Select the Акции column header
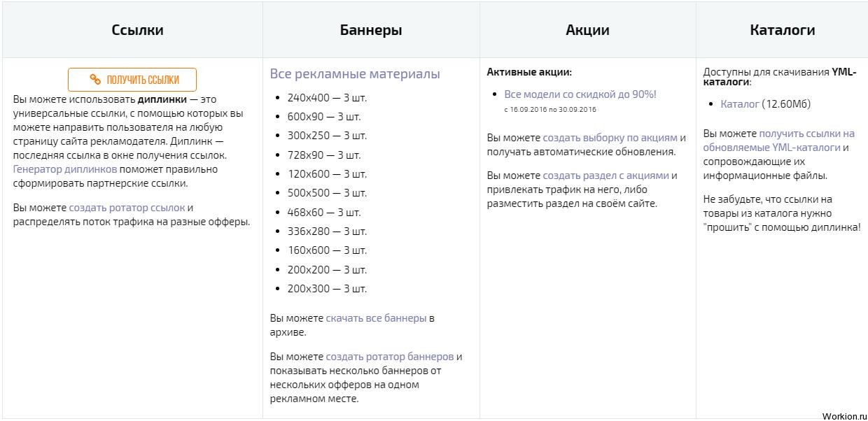 pos(588,30)
